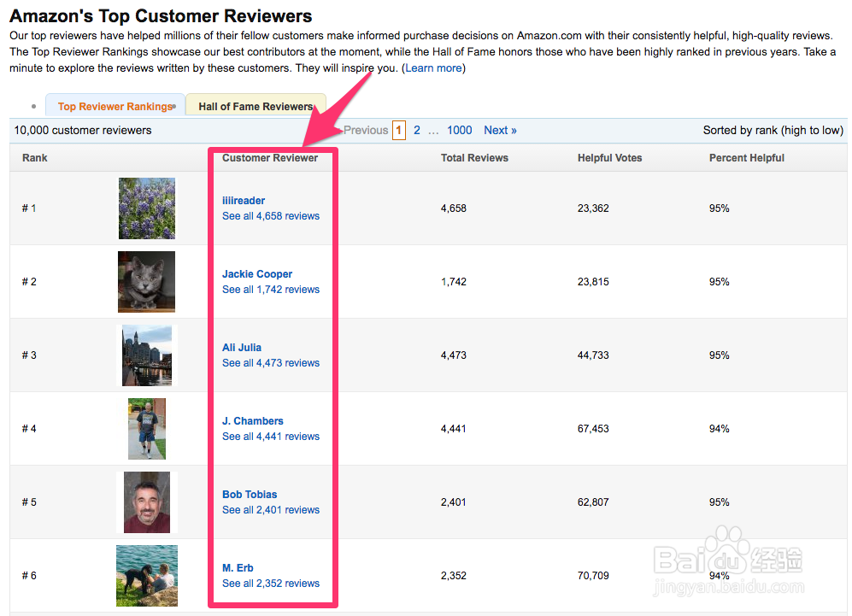
Task: Select current page 1 indicator
Action: pyautogui.click(x=399, y=131)
